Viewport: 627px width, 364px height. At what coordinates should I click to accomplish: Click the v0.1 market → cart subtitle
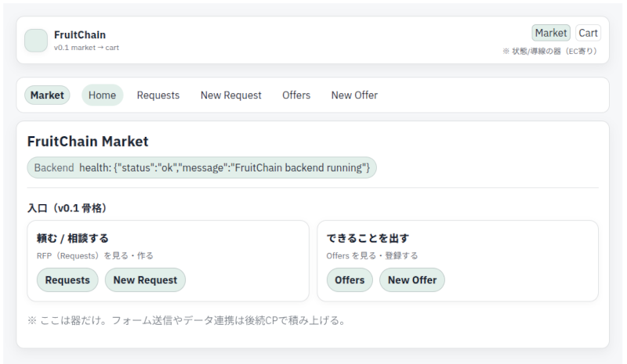point(86,48)
